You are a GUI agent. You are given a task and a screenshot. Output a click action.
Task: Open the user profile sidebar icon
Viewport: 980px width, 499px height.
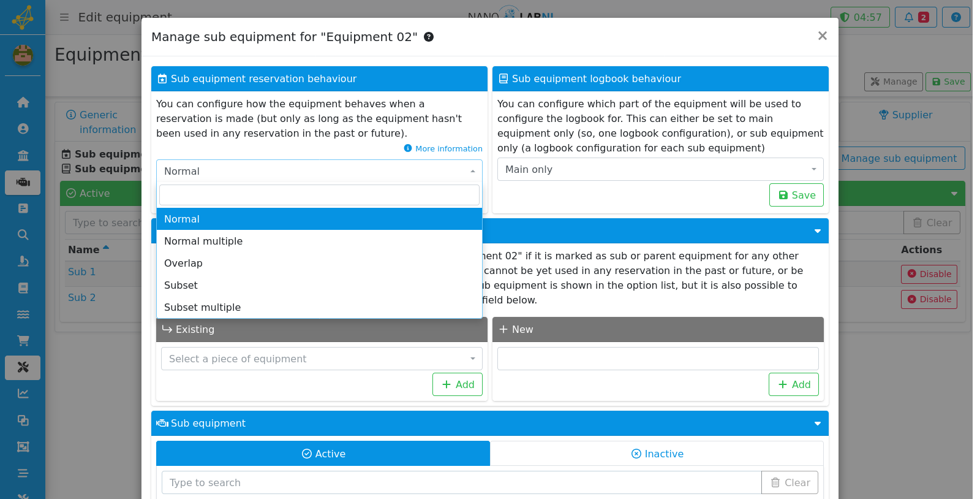tap(23, 129)
